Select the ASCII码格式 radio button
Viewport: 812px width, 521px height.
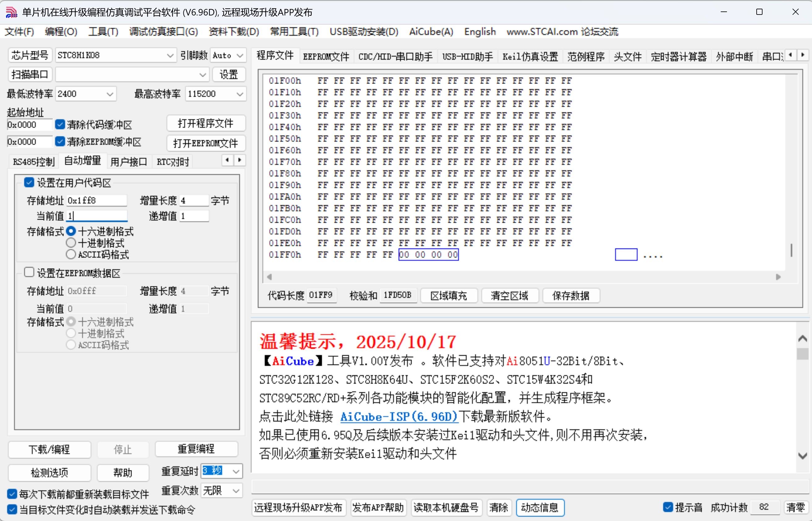tap(71, 254)
